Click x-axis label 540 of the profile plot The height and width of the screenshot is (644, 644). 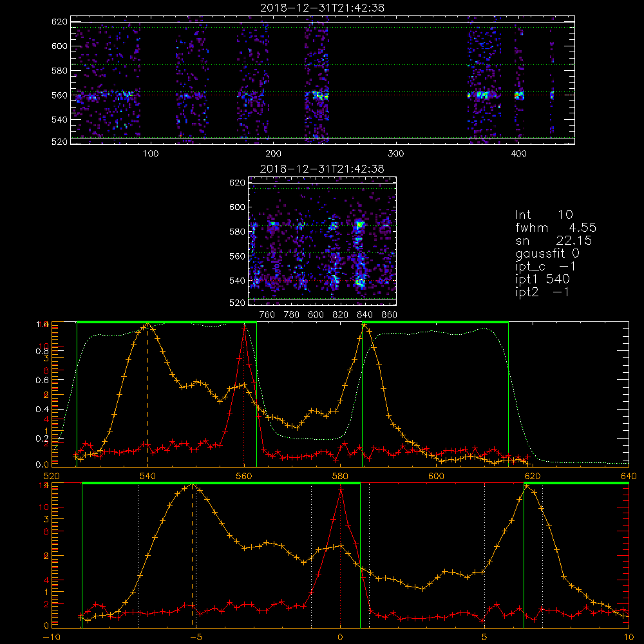(x=148, y=476)
